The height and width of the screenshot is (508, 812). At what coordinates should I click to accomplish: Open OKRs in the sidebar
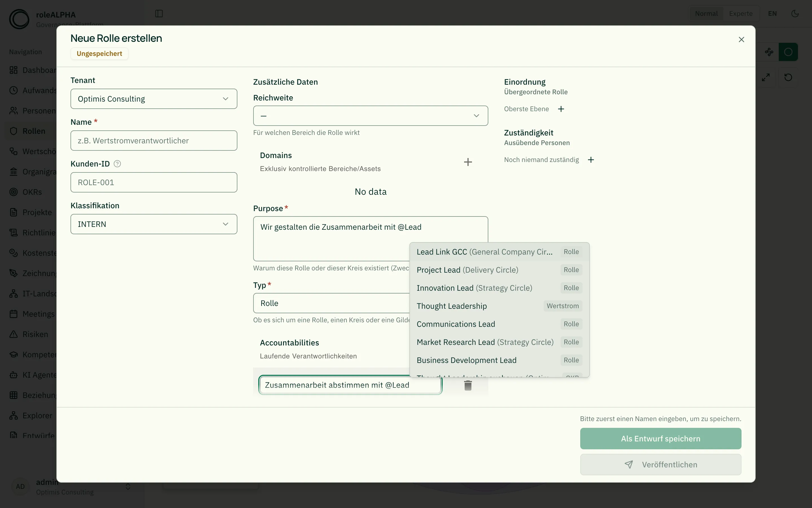[x=32, y=192]
